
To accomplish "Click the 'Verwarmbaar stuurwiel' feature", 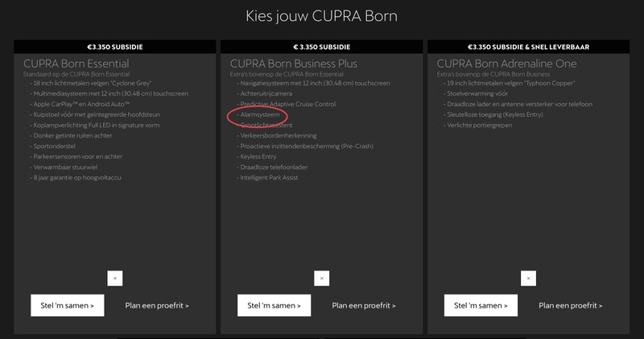I will click(65, 167).
